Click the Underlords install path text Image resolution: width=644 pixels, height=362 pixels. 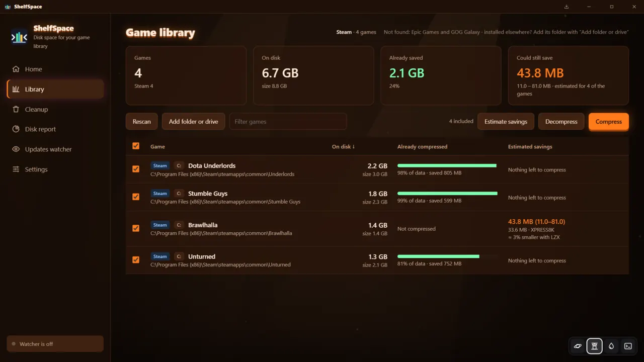(x=222, y=174)
